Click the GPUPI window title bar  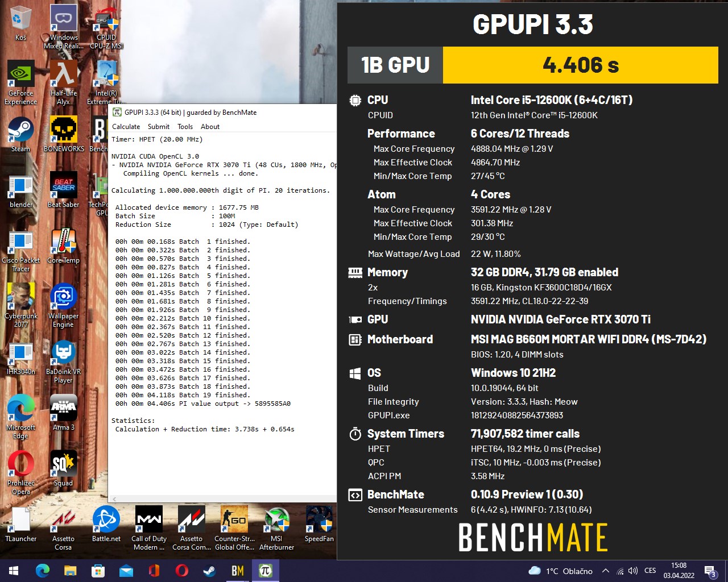tap(223, 113)
